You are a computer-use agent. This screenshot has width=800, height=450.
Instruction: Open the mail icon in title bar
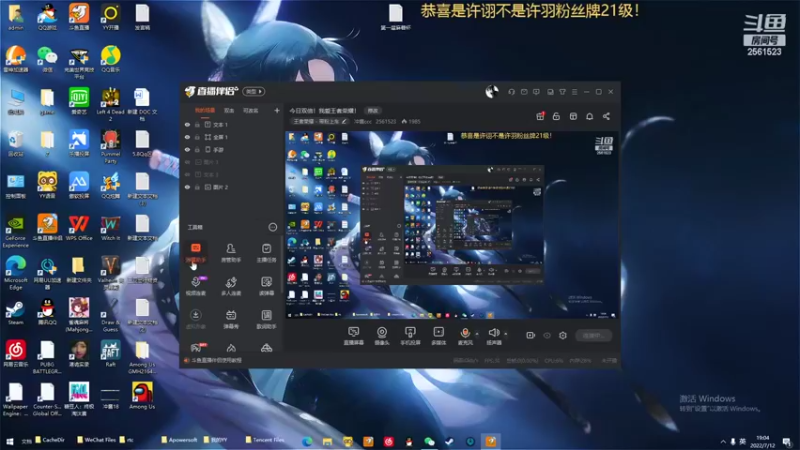[x=524, y=92]
